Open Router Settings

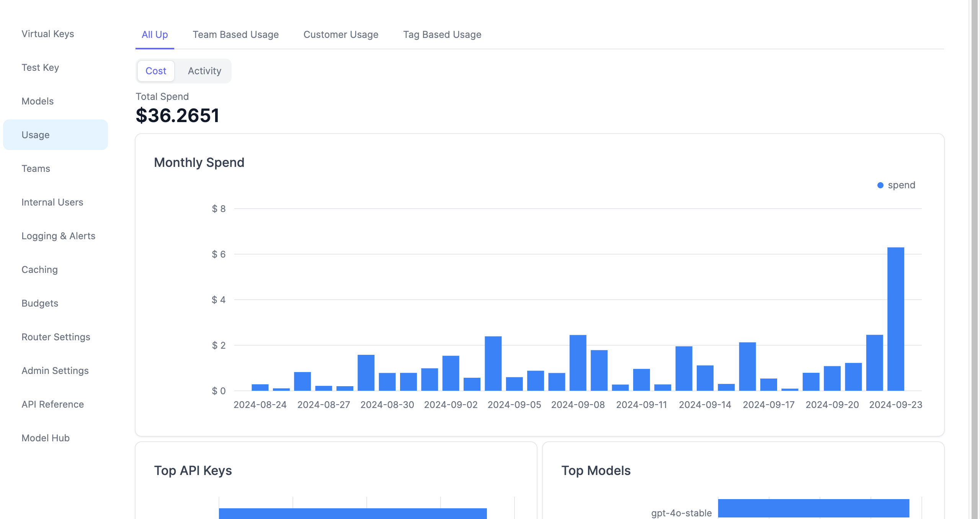pyautogui.click(x=56, y=337)
